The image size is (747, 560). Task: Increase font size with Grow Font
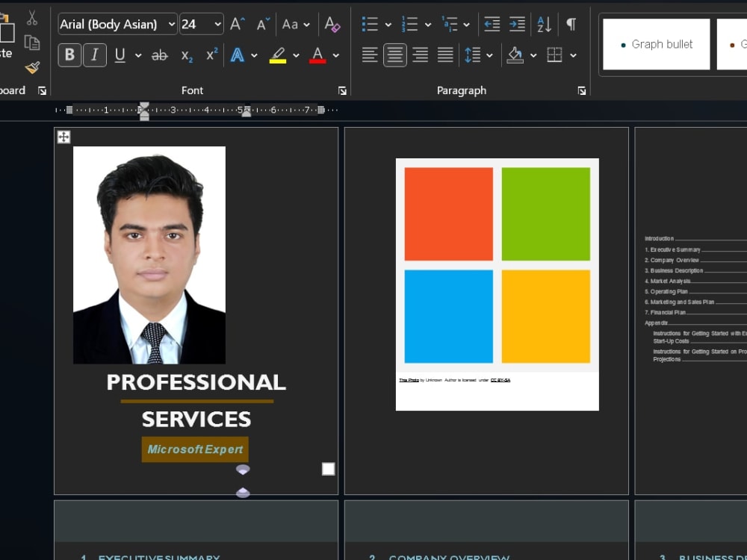(238, 24)
